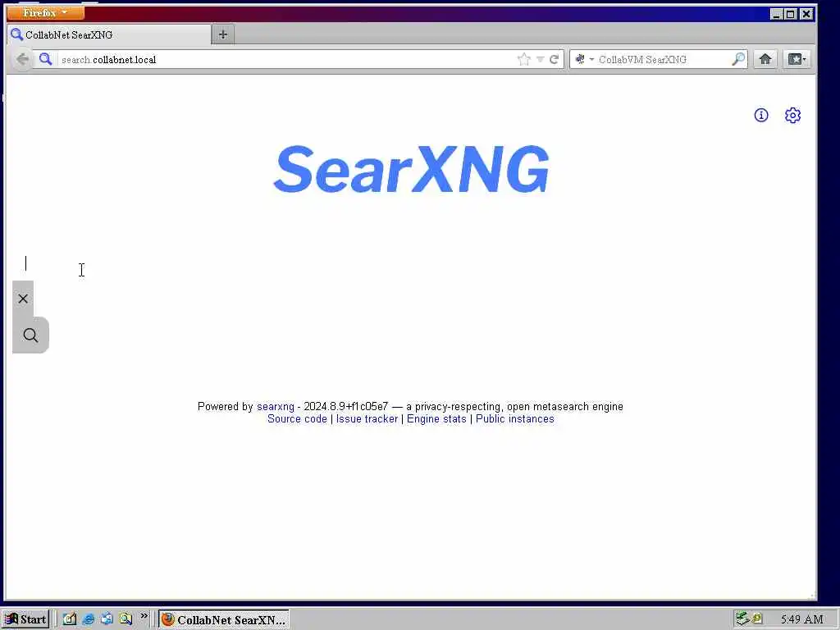
Task: Open SearXNG preferences gear icon
Action: [793, 115]
